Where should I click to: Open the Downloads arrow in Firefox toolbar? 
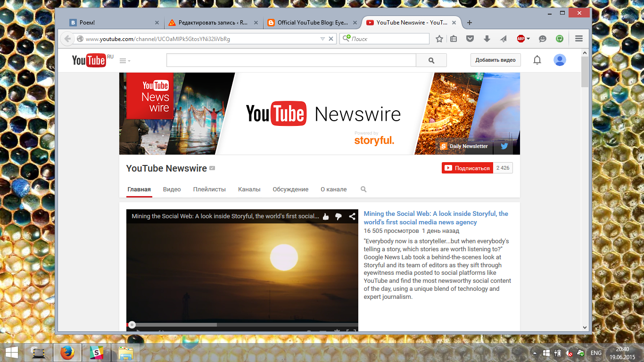tap(487, 38)
